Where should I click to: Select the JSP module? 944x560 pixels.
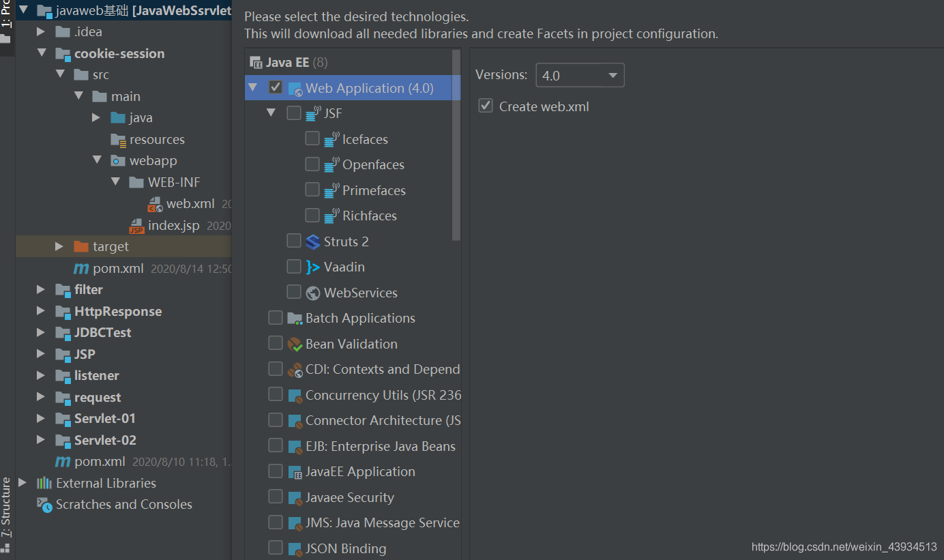point(85,355)
